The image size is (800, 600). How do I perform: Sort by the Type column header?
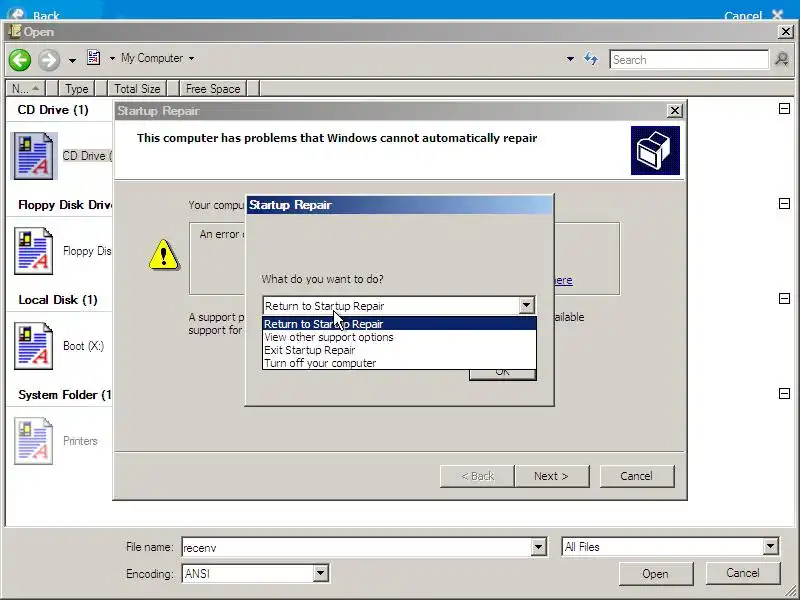[77, 89]
